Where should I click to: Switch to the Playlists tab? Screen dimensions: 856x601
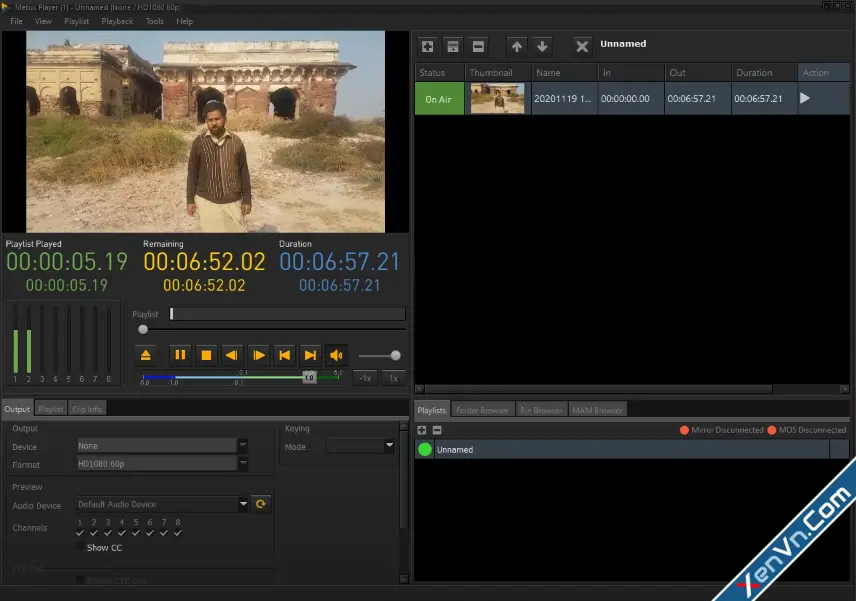point(431,410)
